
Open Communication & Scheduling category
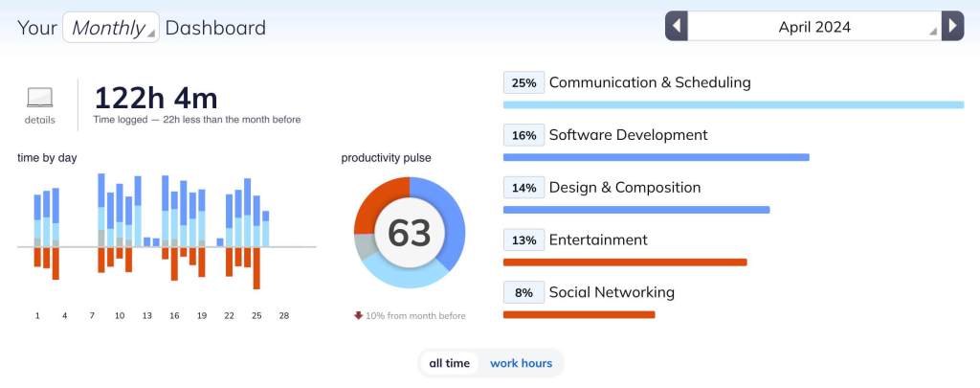pyautogui.click(x=650, y=82)
